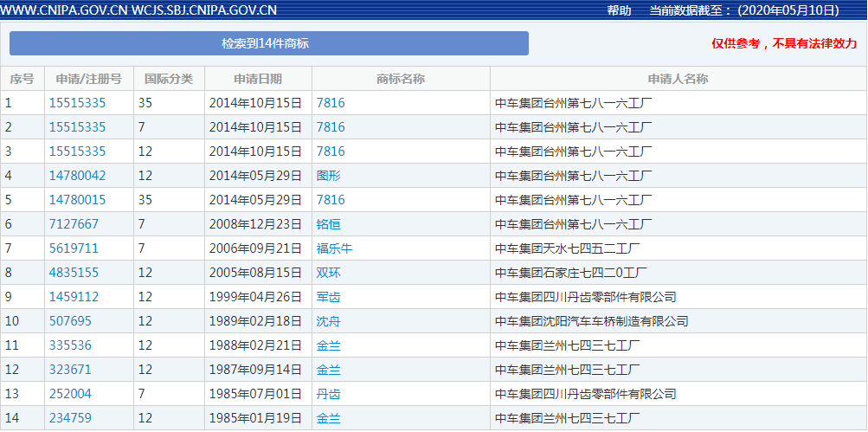Open the 铭恒 trademark entry

pyautogui.click(x=329, y=224)
